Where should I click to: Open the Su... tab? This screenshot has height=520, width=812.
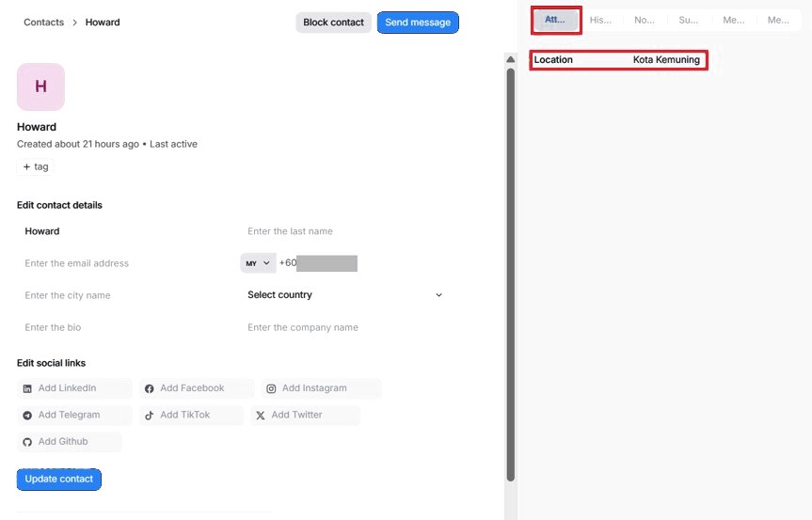tap(688, 20)
